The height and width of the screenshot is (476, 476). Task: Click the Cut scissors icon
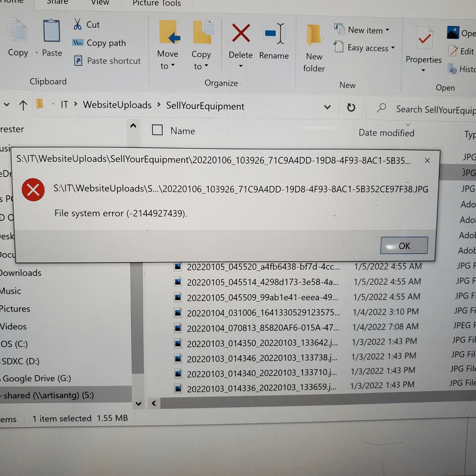tap(78, 25)
